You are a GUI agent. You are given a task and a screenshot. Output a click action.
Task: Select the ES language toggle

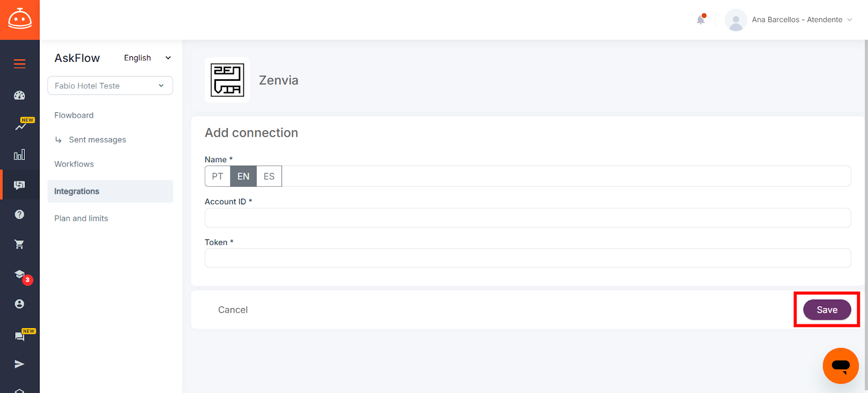pyautogui.click(x=269, y=176)
